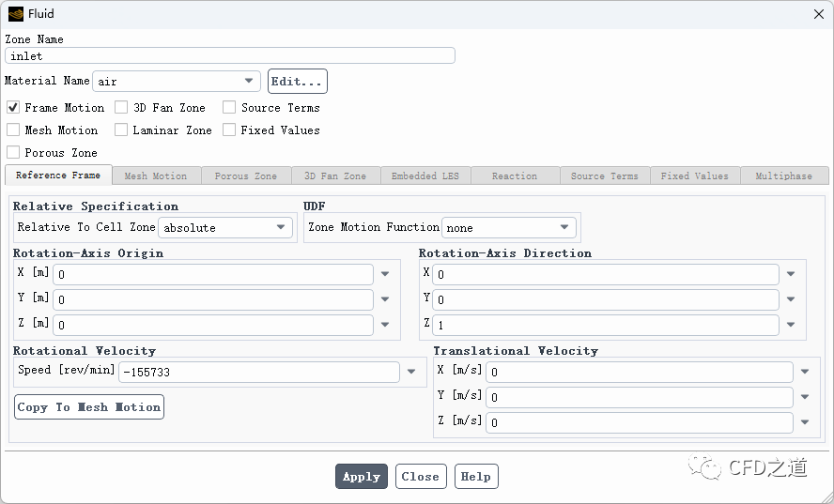The height and width of the screenshot is (504, 834).
Task: Expand the Rotation-Axis Origin X options arrow
Action: [x=385, y=274]
